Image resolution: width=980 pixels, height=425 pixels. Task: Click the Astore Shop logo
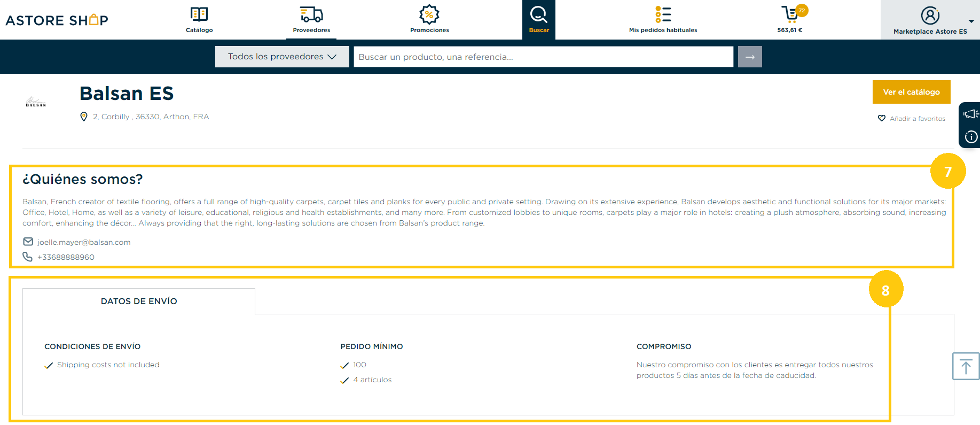(x=57, y=20)
